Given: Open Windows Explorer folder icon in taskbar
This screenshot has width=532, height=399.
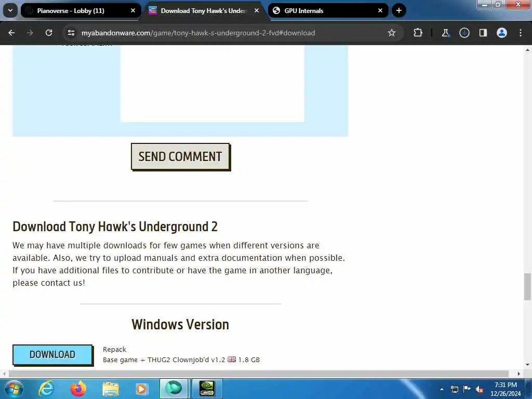Looking at the screenshot, I should point(111,389).
